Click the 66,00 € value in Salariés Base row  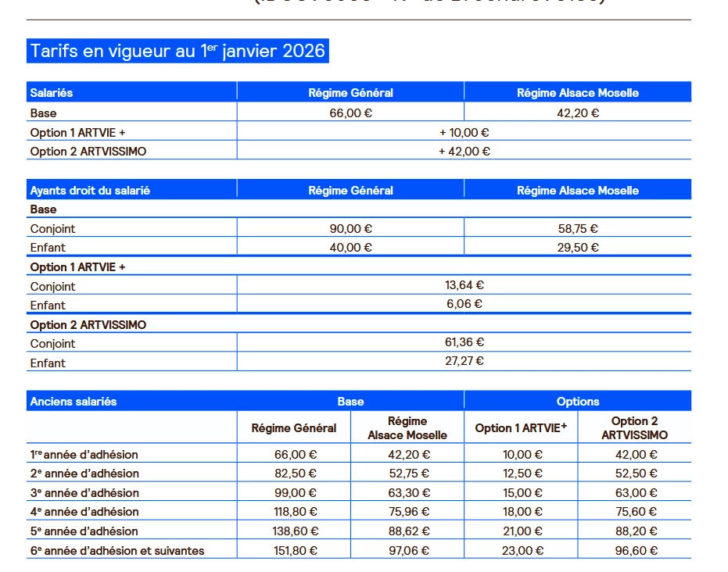click(x=350, y=113)
